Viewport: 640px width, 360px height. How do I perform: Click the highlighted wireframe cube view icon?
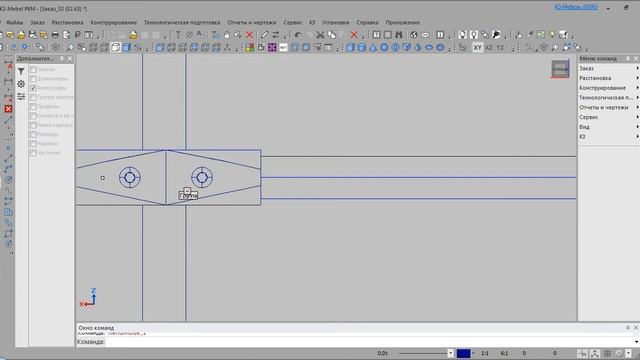[116, 48]
